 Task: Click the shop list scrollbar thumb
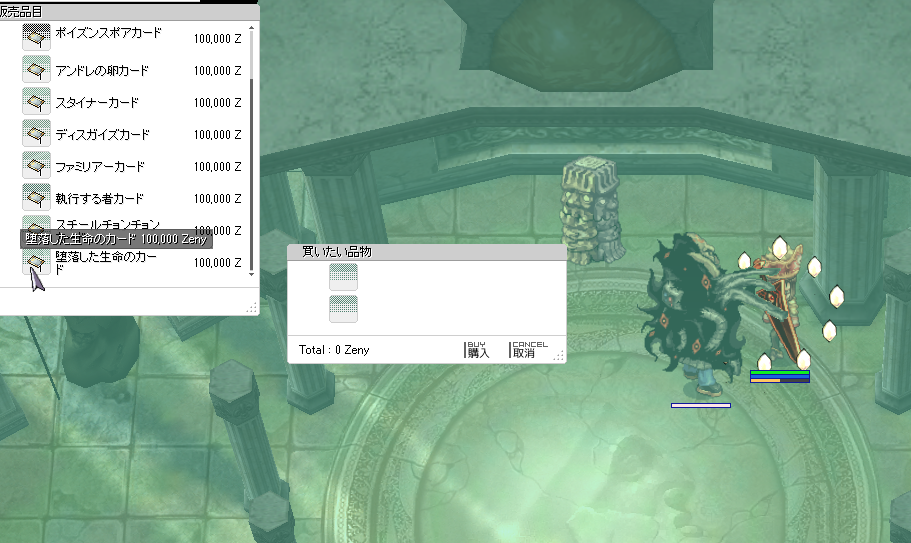(x=251, y=174)
